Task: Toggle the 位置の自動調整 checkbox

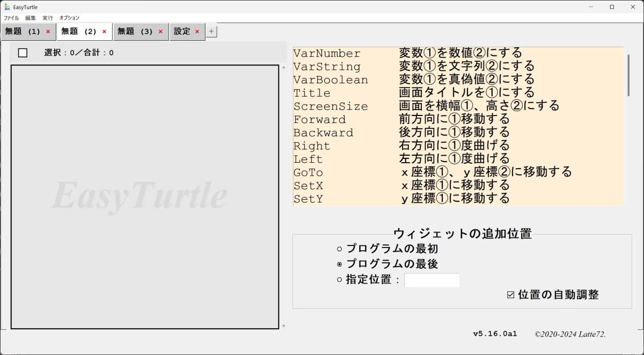Action: 510,295
